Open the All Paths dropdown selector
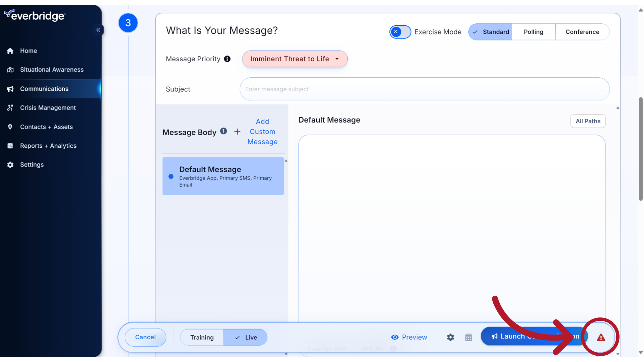This screenshot has height=362, width=644. [588, 121]
